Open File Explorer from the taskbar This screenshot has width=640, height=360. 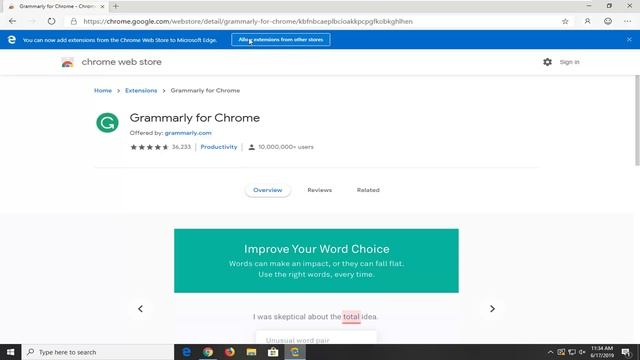[251, 352]
